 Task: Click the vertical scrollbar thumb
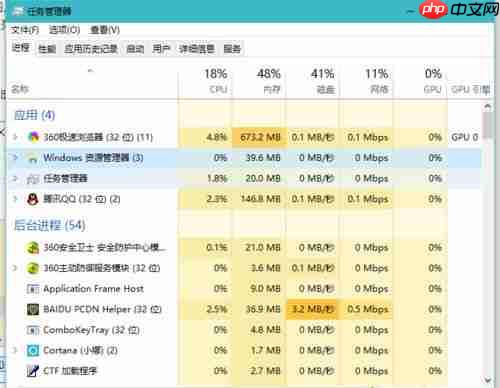(488, 125)
